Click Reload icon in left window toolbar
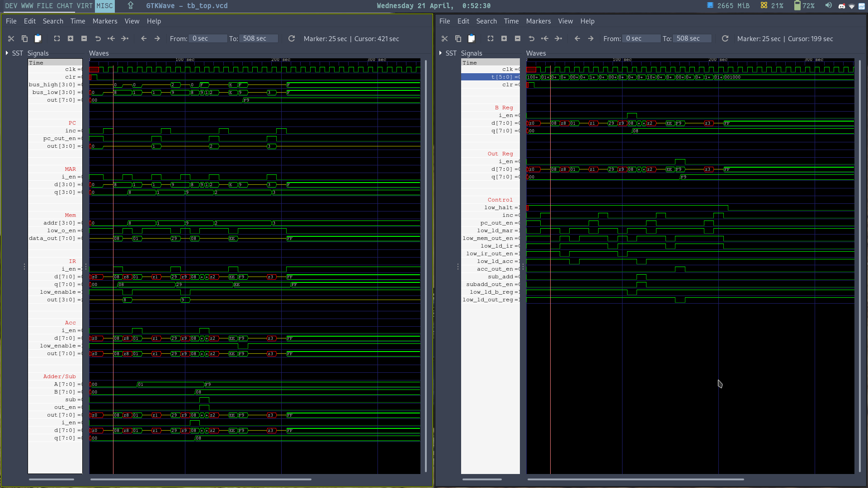 click(x=292, y=39)
